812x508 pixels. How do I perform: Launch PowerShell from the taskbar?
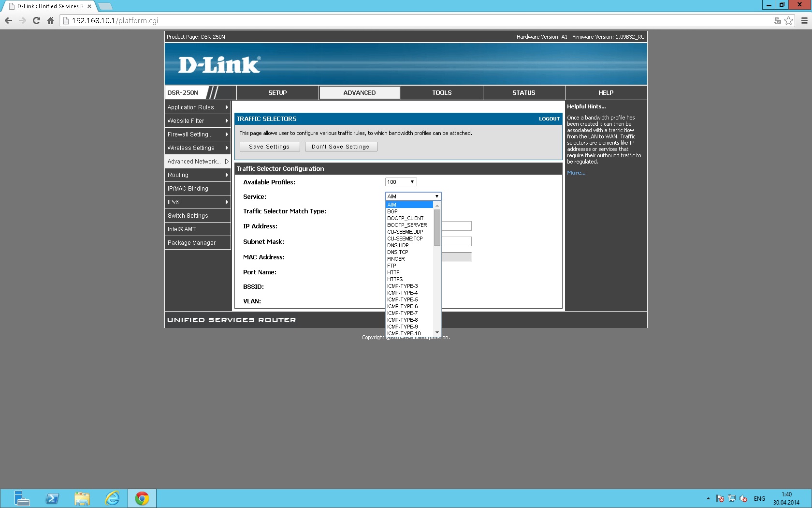point(52,498)
